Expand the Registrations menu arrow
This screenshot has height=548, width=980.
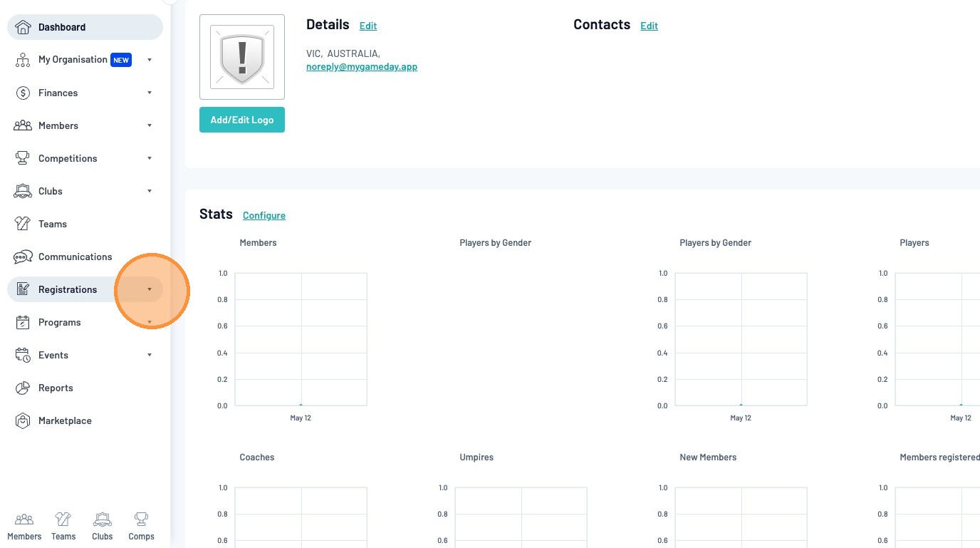150,289
